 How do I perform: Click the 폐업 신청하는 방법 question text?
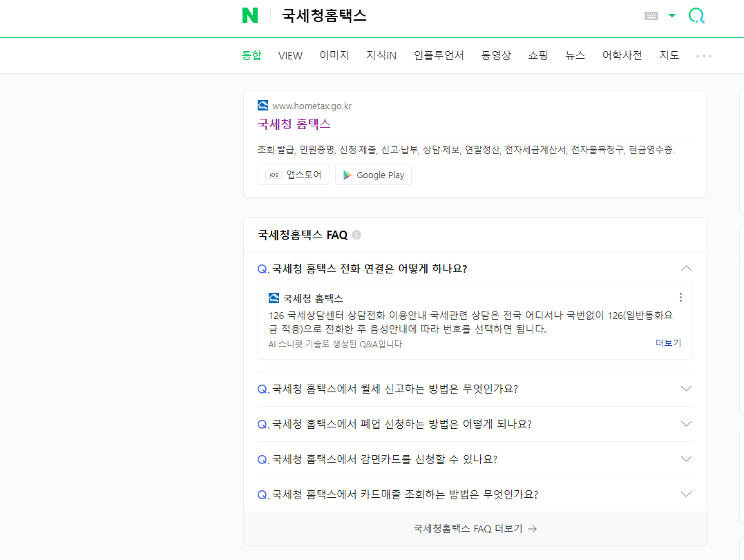(x=402, y=424)
